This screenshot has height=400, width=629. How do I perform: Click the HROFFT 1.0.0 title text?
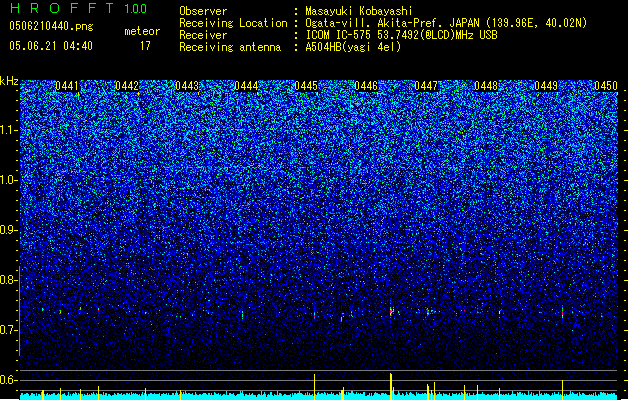[x=78, y=8]
